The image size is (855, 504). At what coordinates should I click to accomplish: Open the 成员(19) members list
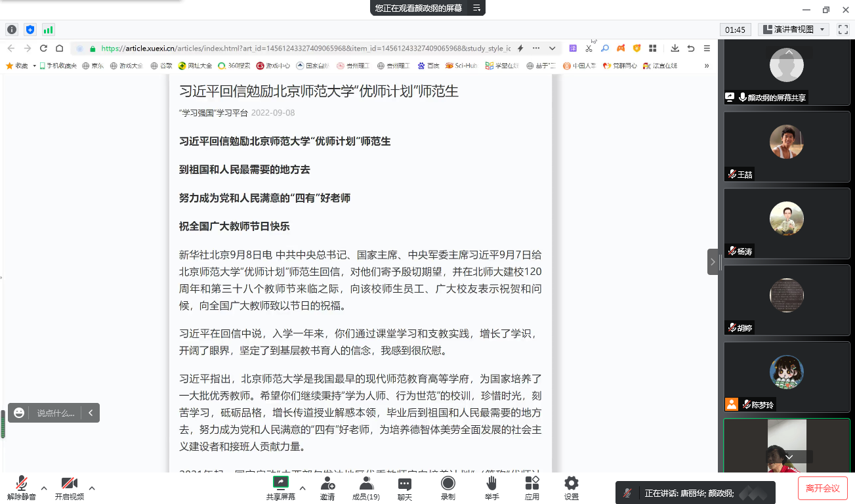pyautogui.click(x=366, y=488)
